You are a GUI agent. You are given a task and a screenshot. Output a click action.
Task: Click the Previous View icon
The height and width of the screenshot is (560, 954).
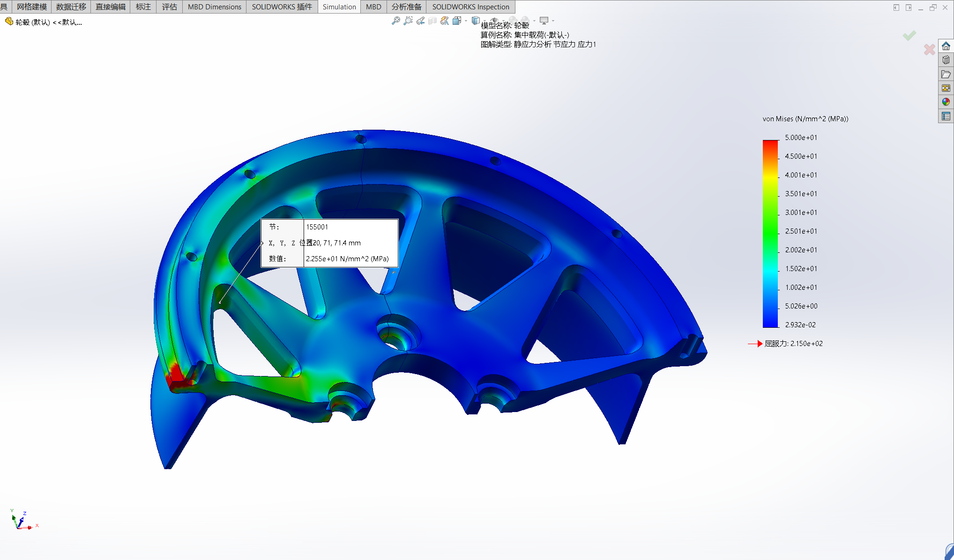tap(420, 21)
